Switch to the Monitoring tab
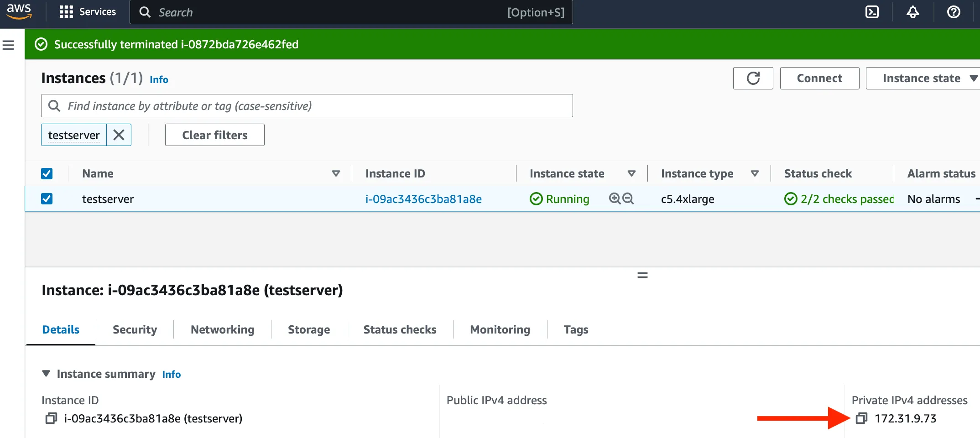 click(x=500, y=329)
